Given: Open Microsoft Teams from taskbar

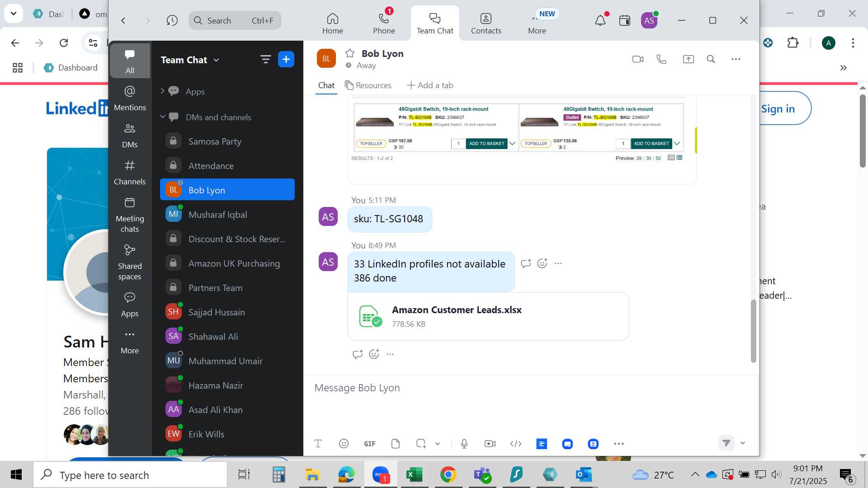Looking at the screenshot, I should click(x=482, y=474).
